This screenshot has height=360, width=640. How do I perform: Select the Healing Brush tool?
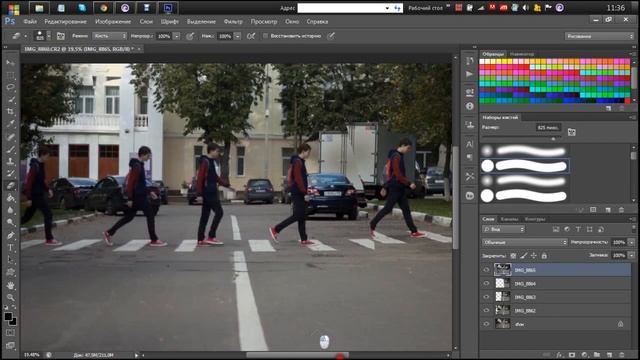pos(10,136)
